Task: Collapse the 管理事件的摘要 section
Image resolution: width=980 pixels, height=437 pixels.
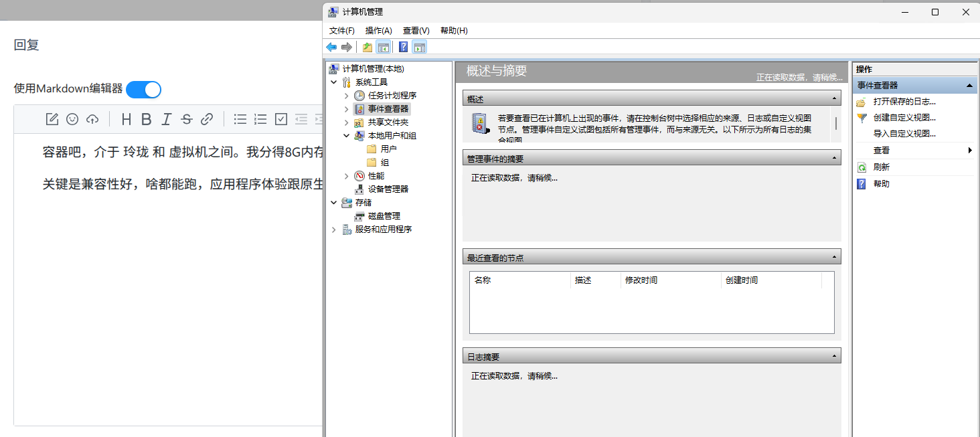Action: [834, 159]
